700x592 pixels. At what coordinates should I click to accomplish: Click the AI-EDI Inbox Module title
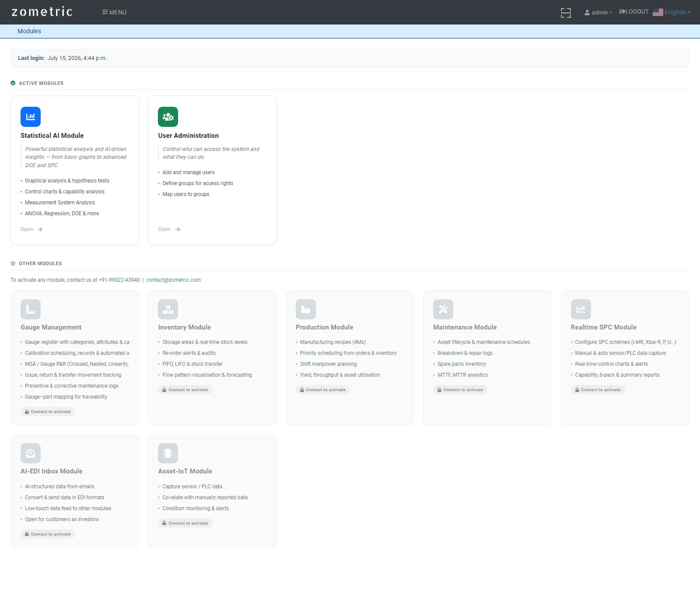[x=51, y=471]
